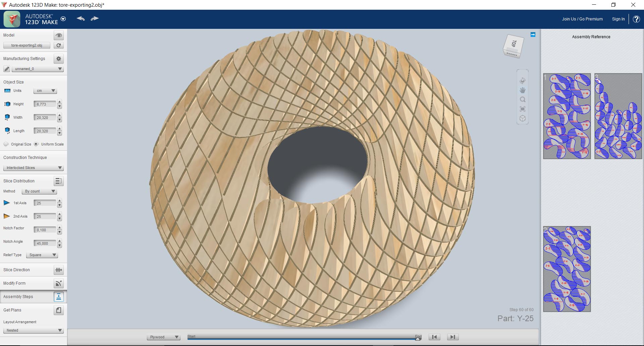
Task: Decrease Width with down stepper
Action: [x=59, y=120]
